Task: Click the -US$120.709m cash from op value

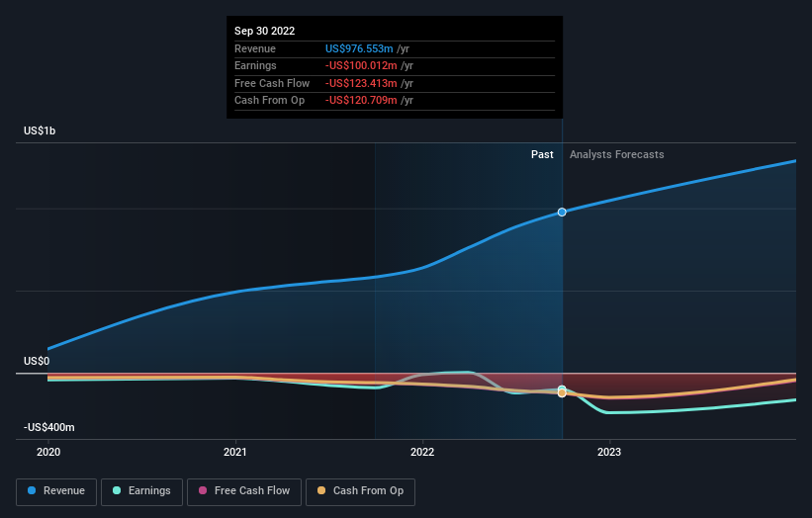Action: (361, 101)
